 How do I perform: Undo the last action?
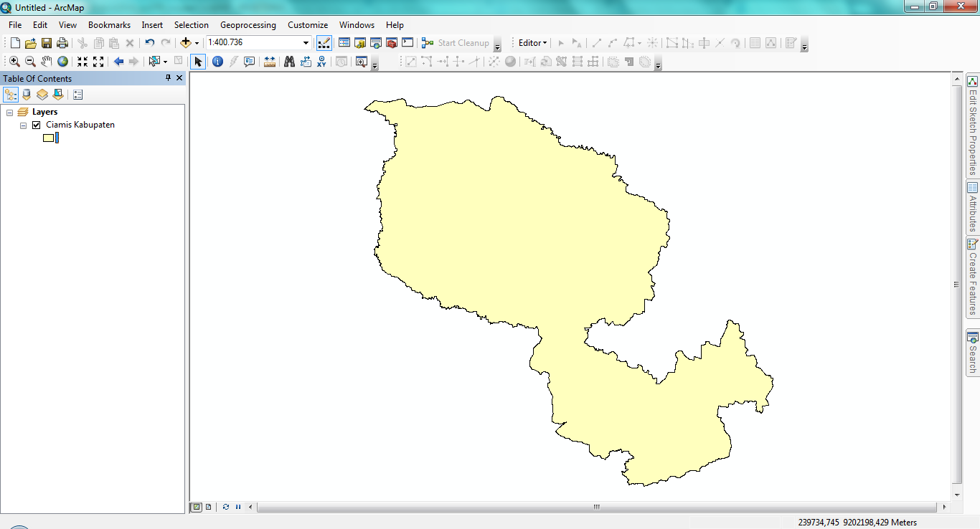(149, 43)
